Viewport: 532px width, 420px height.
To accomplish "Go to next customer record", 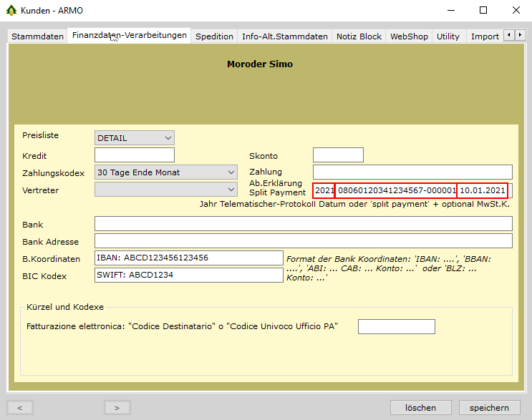I will [x=122, y=408].
